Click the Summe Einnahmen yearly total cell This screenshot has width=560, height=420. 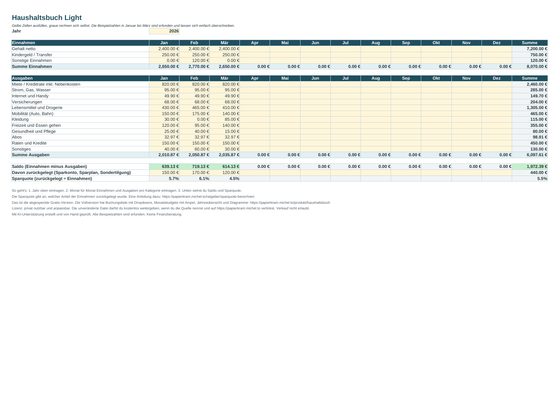(530, 66)
